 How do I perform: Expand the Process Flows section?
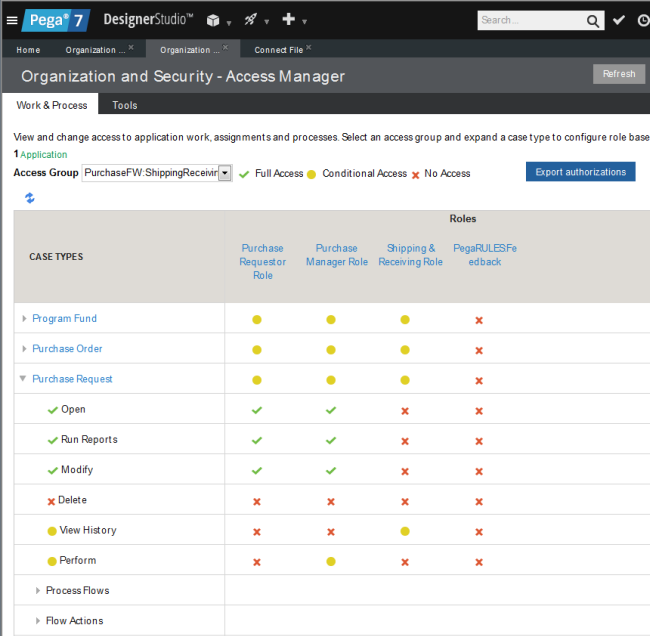click(38, 591)
